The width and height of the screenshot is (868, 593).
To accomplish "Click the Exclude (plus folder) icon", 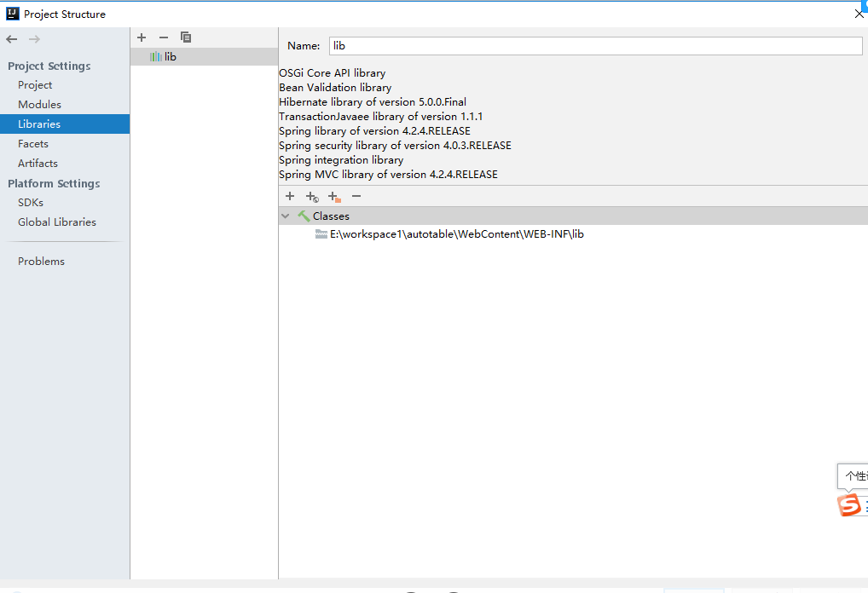I will pos(334,197).
